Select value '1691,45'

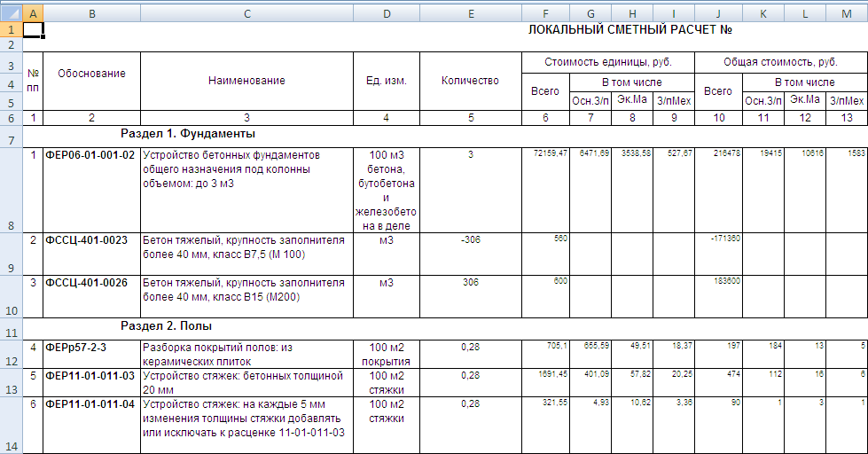click(545, 382)
